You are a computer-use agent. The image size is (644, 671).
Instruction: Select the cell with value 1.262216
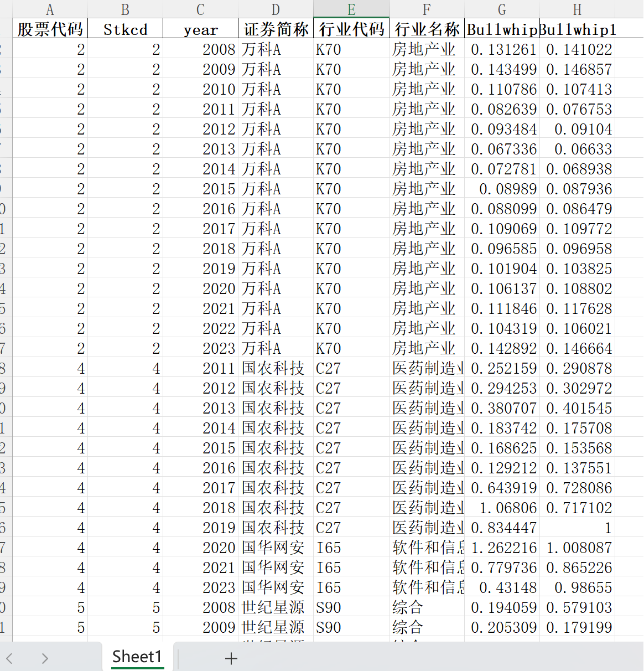coord(502,548)
